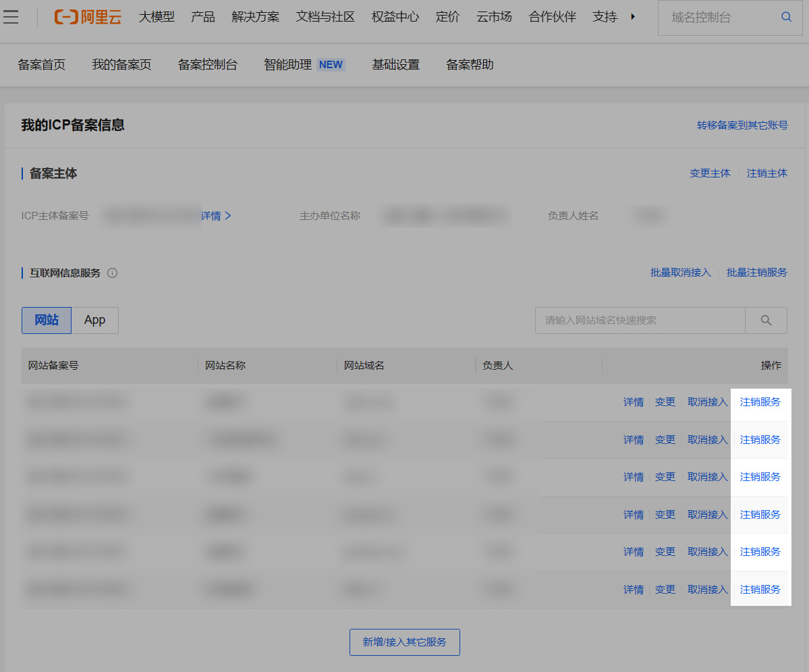Click 批量取消接入 above the service list
The image size is (809, 672).
point(680,273)
